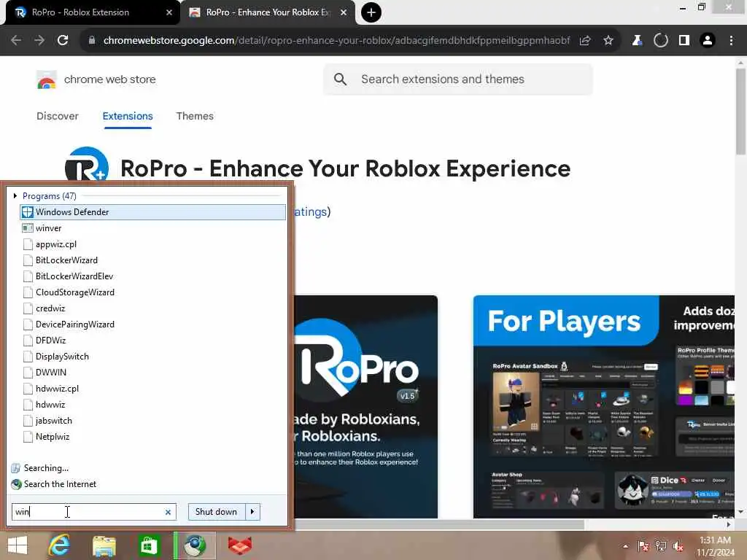Close the RoPro - Roblox Extension tab
The image size is (747, 560).
click(x=169, y=12)
